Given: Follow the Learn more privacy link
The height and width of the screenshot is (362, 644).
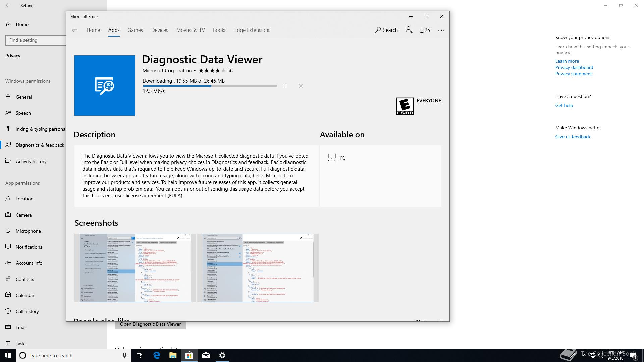Looking at the screenshot, I should tap(567, 61).
